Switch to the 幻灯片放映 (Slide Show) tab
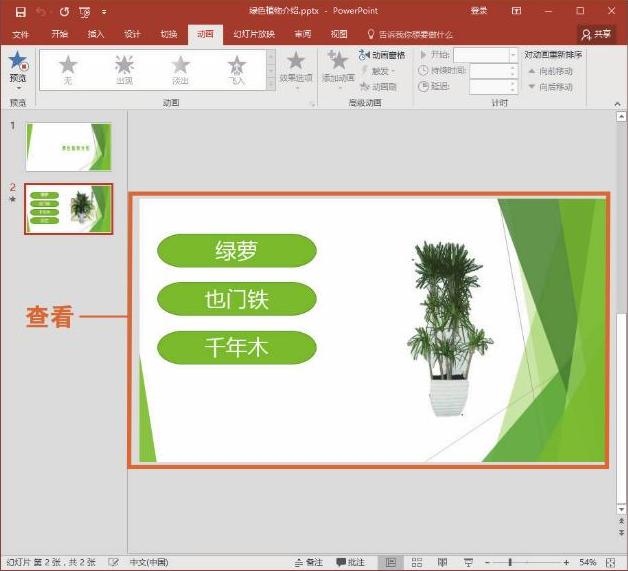Viewport: 628px width, 571px height. click(254, 34)
